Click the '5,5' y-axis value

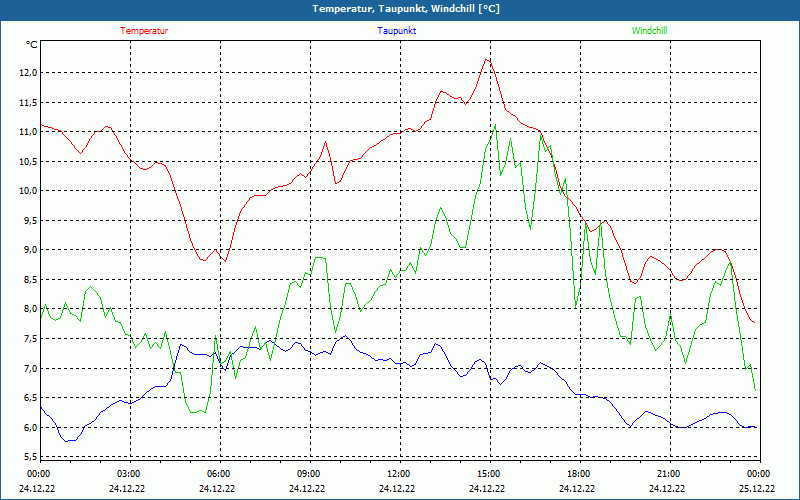[31, 456]
